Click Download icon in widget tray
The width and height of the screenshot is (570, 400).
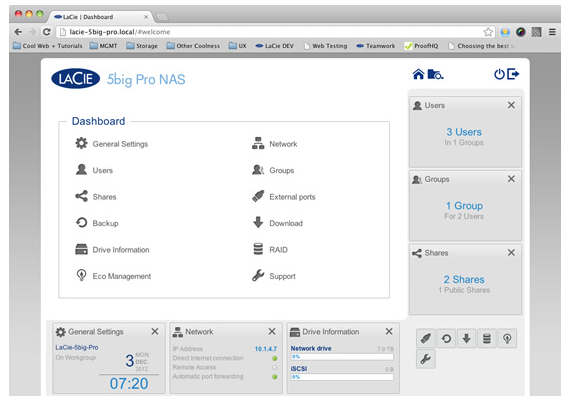pos(466,339)
